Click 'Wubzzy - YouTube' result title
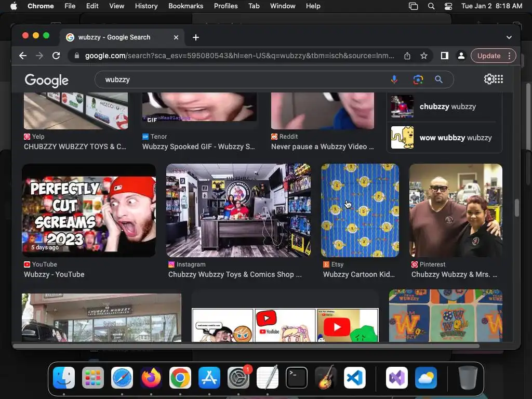Image resolution: width=532 pixels, height=399 pixels. coord(54,274)
